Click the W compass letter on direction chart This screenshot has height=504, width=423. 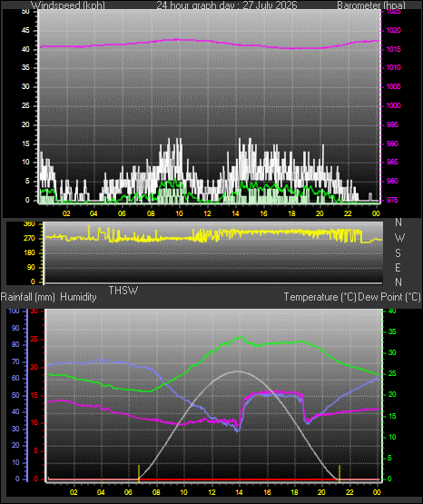pos(399,238)
